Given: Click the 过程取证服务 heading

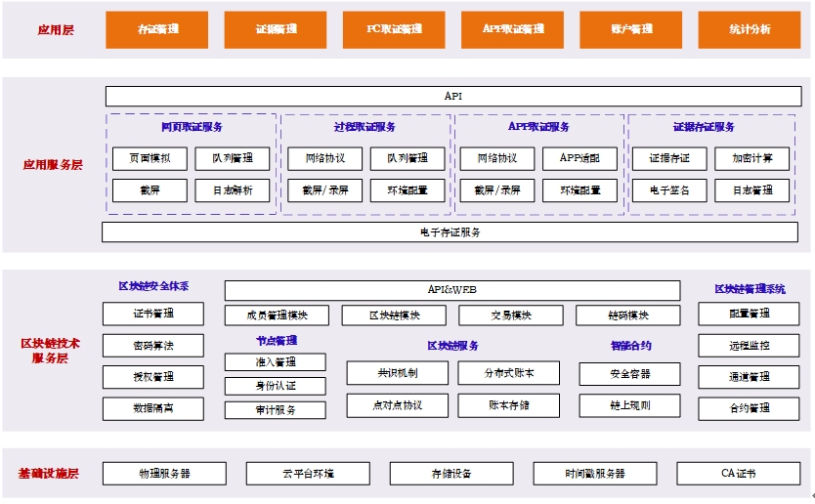Looking at the screenshot, I should [x=365, y=127].
